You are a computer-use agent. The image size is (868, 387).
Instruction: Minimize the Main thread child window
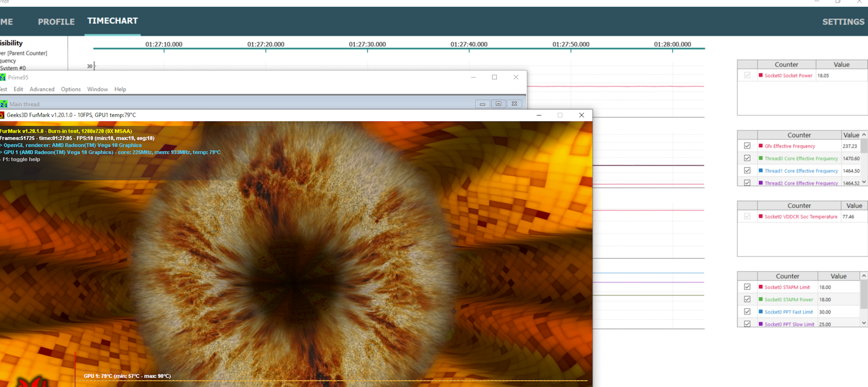pyautogui.click(x=482, y=104)
